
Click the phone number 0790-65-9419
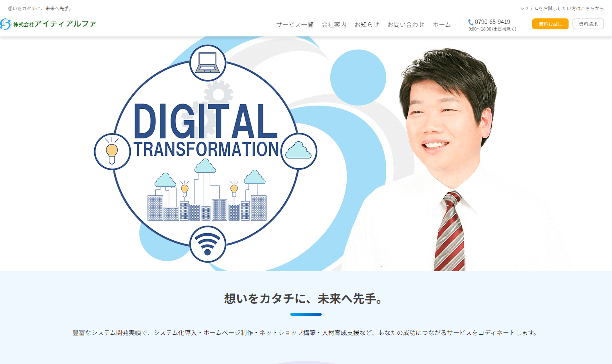pyautogui.click(x=493, y=22)
